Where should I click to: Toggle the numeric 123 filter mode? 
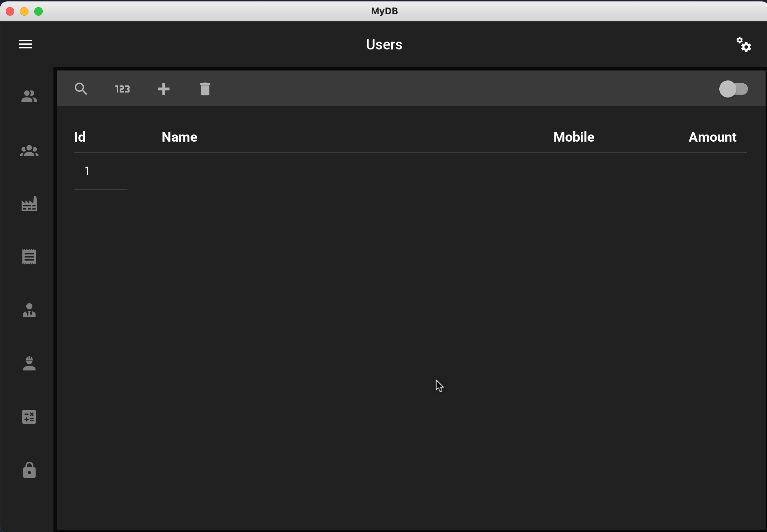pos(122,89)
